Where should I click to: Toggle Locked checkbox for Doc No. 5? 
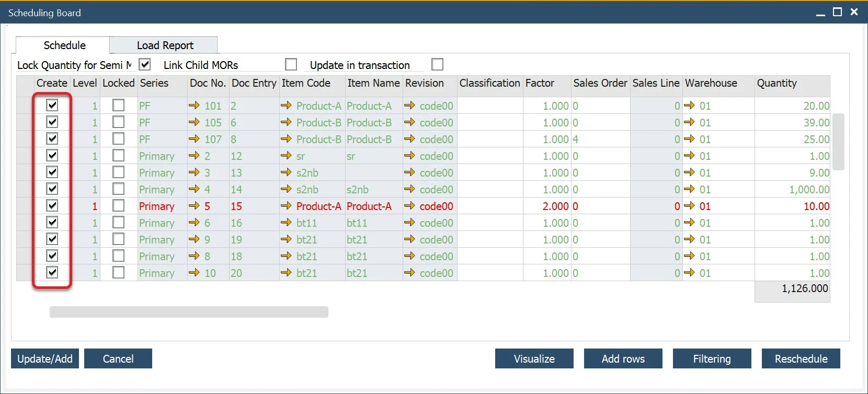pos(119,206)
